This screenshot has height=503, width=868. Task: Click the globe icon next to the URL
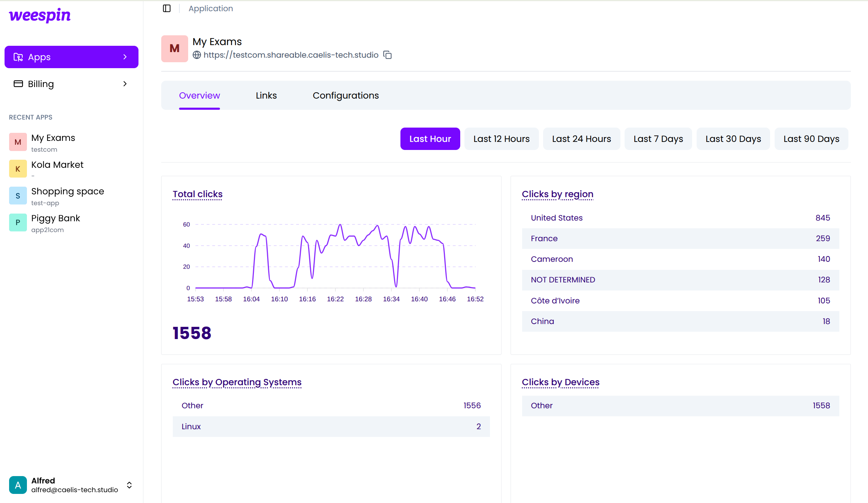(x=197, y=55)
